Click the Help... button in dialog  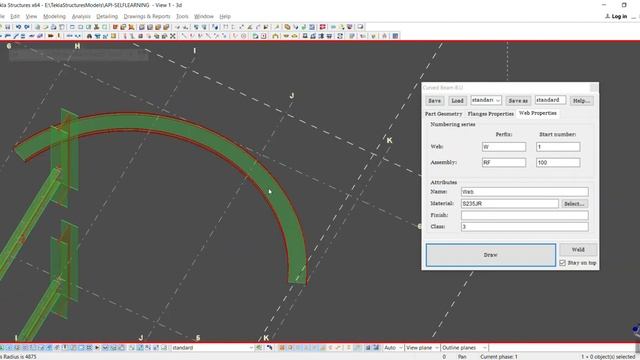point(581,100)
